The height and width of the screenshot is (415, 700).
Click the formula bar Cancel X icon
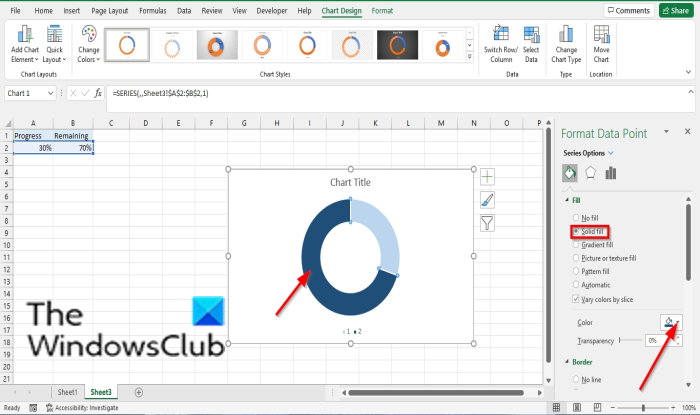[73, 93]
